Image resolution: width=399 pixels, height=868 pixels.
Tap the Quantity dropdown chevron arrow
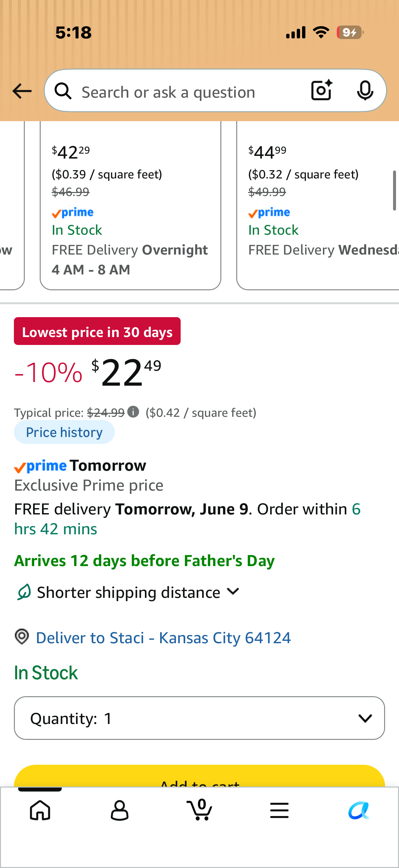point(365,718)
